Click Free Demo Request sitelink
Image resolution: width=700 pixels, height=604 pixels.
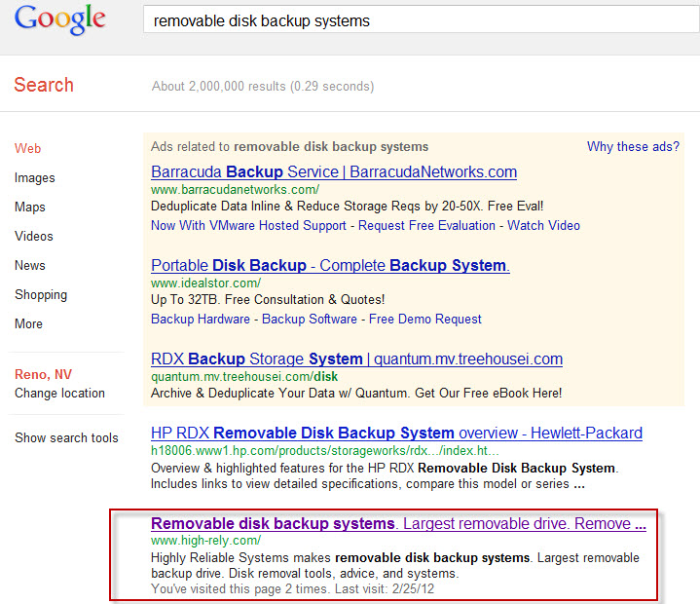click(425, 319)
